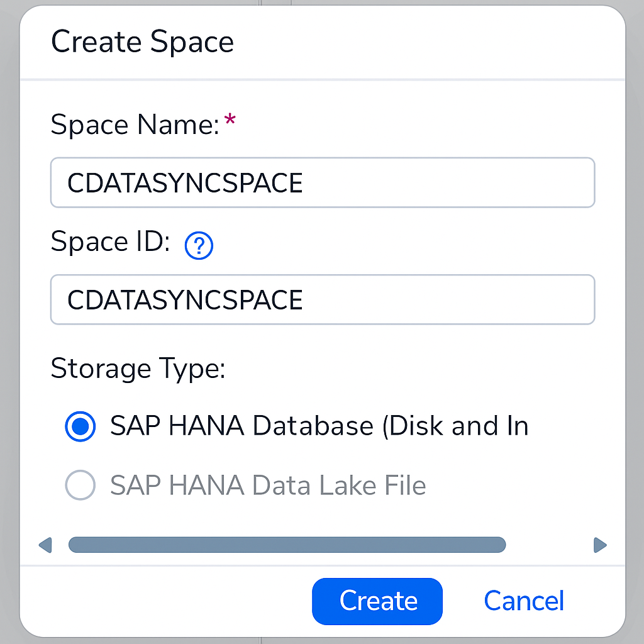
Task: Select the SAP HANA Database storage radio button
Action: click(80, 426)
